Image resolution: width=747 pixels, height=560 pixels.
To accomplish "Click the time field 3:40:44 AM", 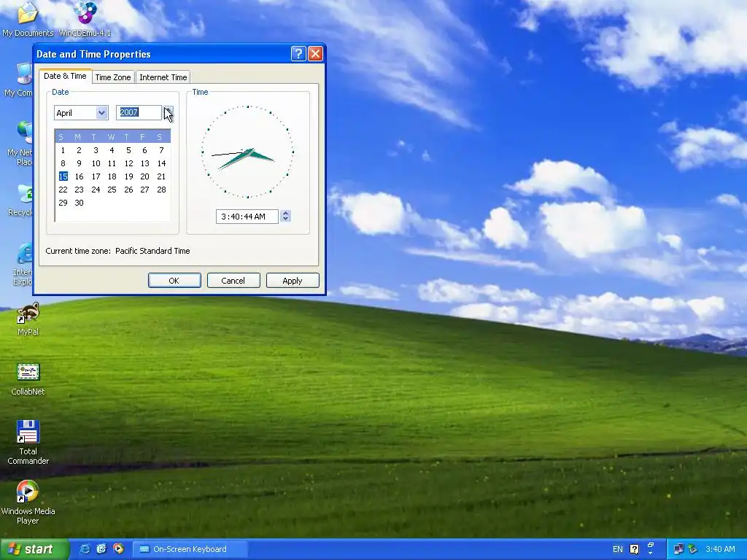I will point(247,217).
